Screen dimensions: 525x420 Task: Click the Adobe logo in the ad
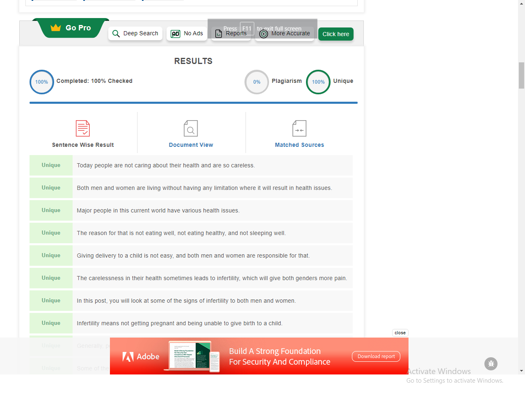pyautogui.click(x=141, y=357)
